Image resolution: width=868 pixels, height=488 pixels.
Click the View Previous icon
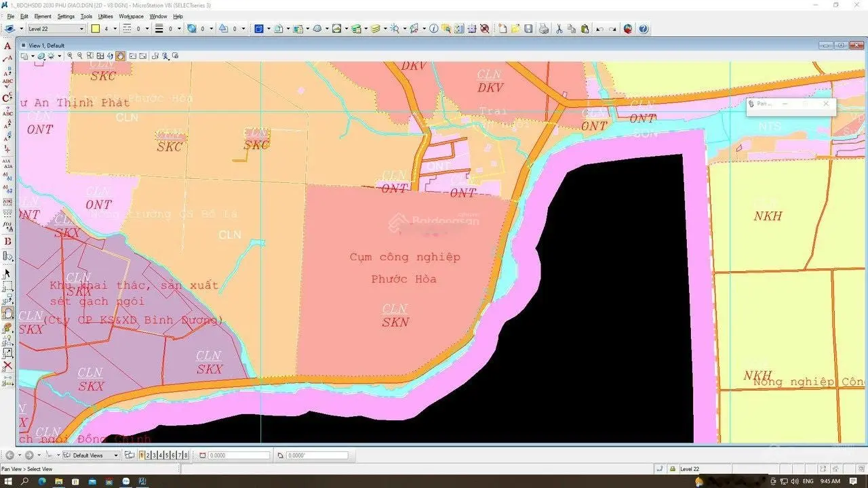[133, 56]
